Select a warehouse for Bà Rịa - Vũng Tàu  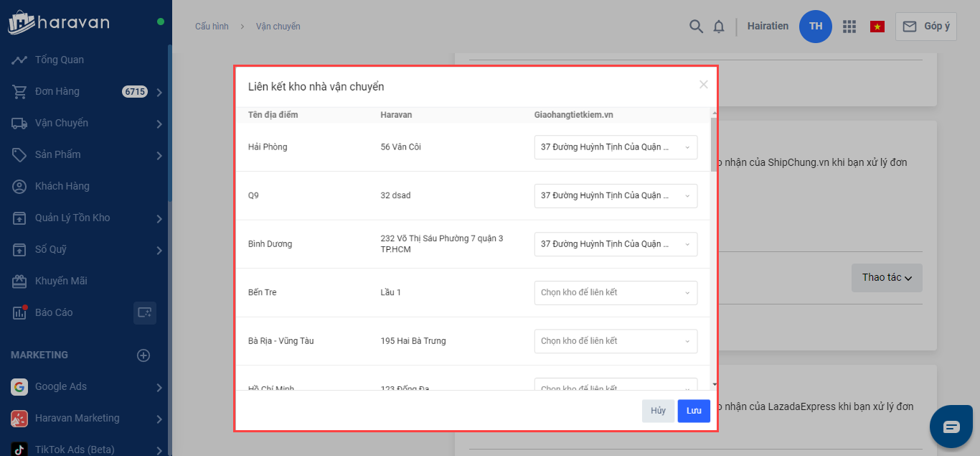tap(615, 341)
